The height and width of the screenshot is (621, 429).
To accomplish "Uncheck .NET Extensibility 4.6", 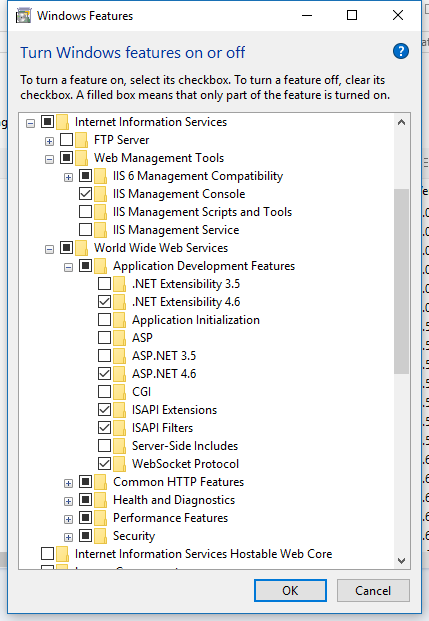I will pyautogui.click(x=105, y=301).
